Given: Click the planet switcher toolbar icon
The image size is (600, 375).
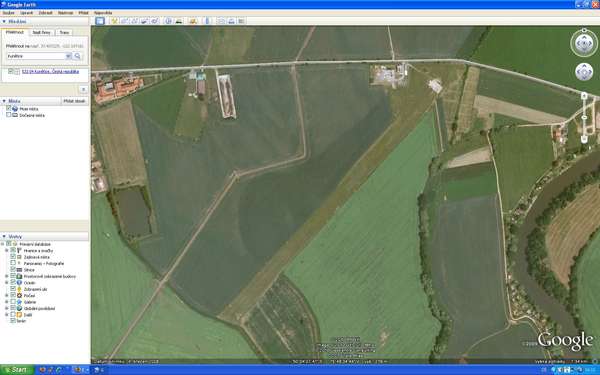Looking at the screenshot, I should (x=193, y=21).
